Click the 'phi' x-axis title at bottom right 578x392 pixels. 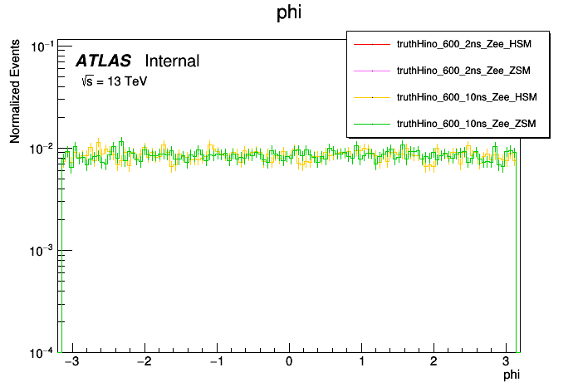tap(512, 377)
